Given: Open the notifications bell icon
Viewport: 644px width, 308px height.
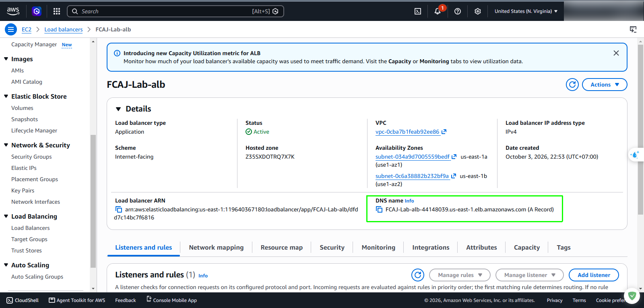Looking at the screenshot, I should 438,11.
